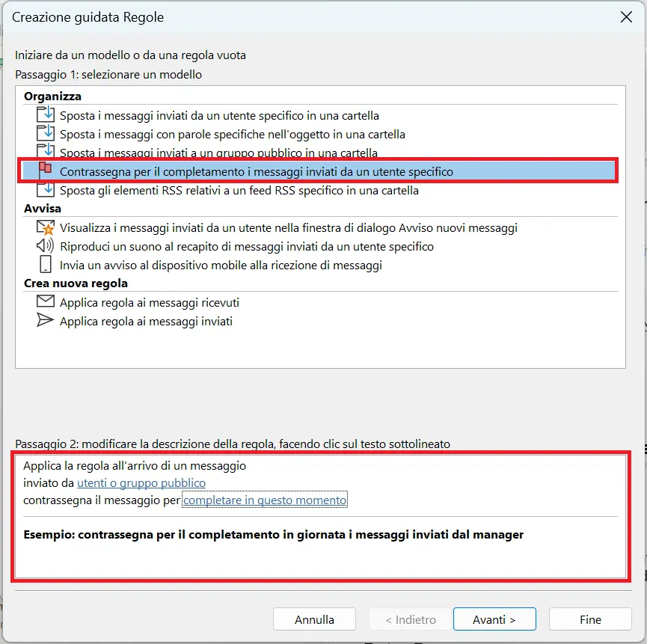
Task: Open the 'utenti o gruppo pubblico' link
Action: (x=141, y=482)
